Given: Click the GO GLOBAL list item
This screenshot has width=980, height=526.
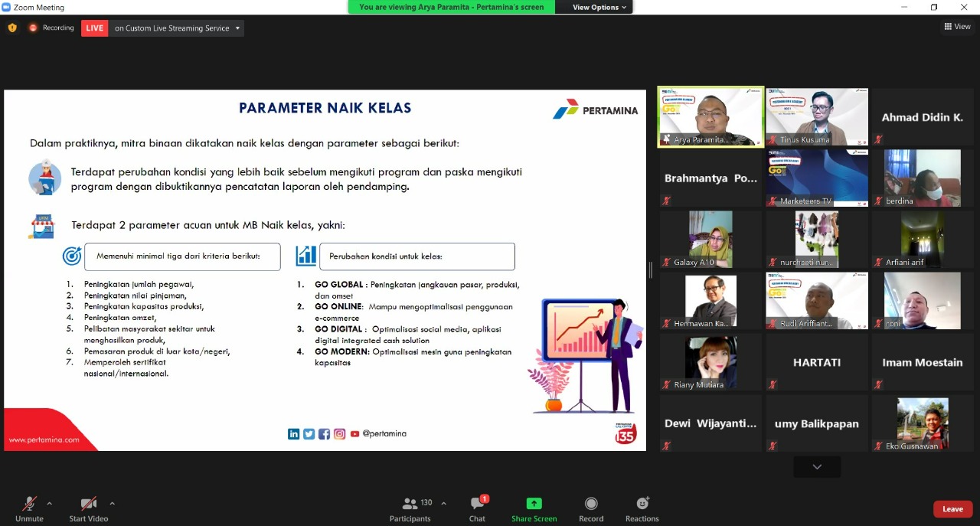Looking at the screenshot, I should point(409,289).
